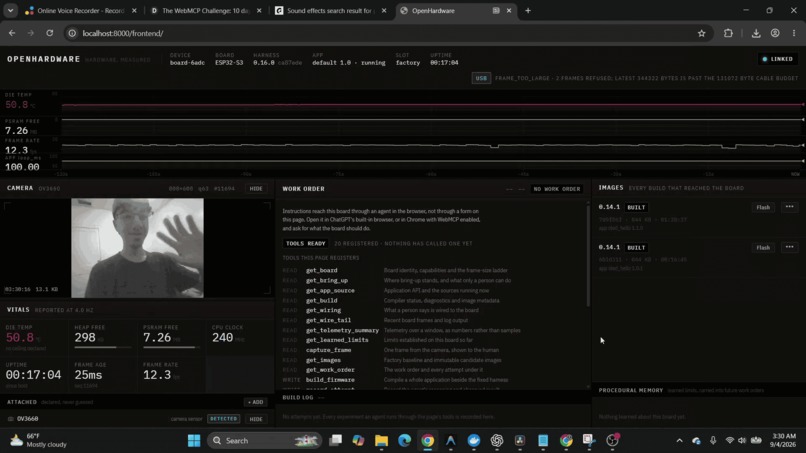The height and width of the screenshot is (453, 806).
Task: Open the browser downloads panel
Action: click(756, 33)
